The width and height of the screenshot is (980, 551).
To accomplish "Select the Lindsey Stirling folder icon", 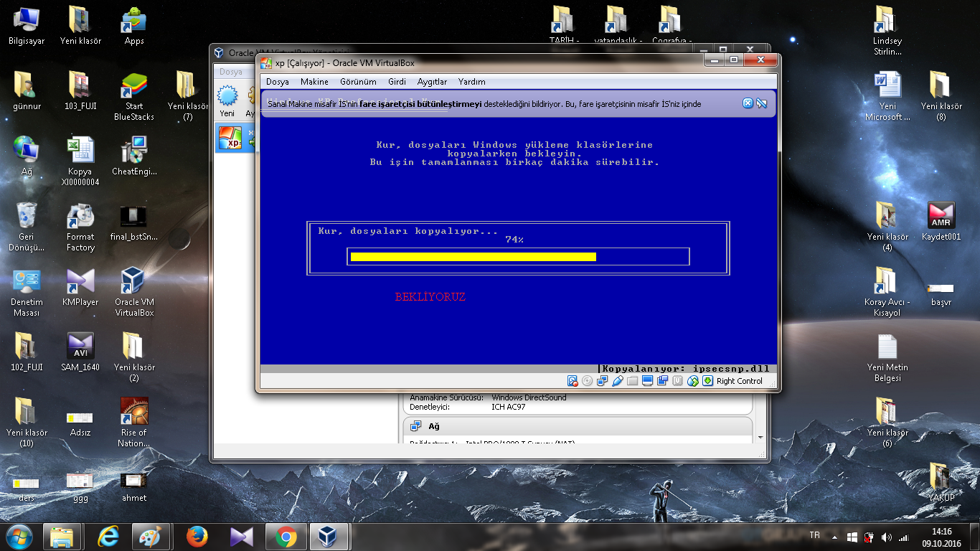I will click(x=887, y=31).
